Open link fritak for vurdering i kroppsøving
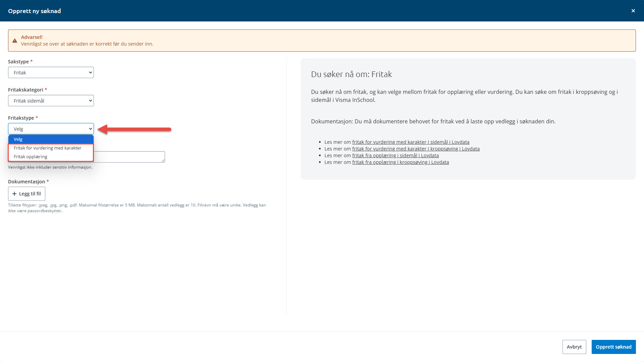Viewport: 644px width, 362px height. click(x=416, y=149)
